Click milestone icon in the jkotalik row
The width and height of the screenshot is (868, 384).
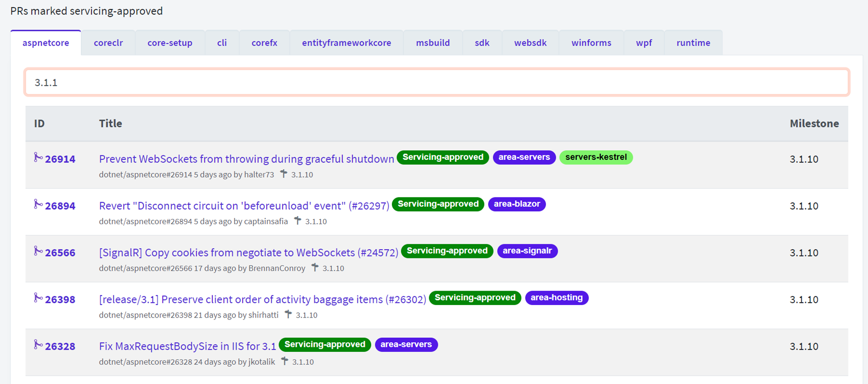pos(285,361)
